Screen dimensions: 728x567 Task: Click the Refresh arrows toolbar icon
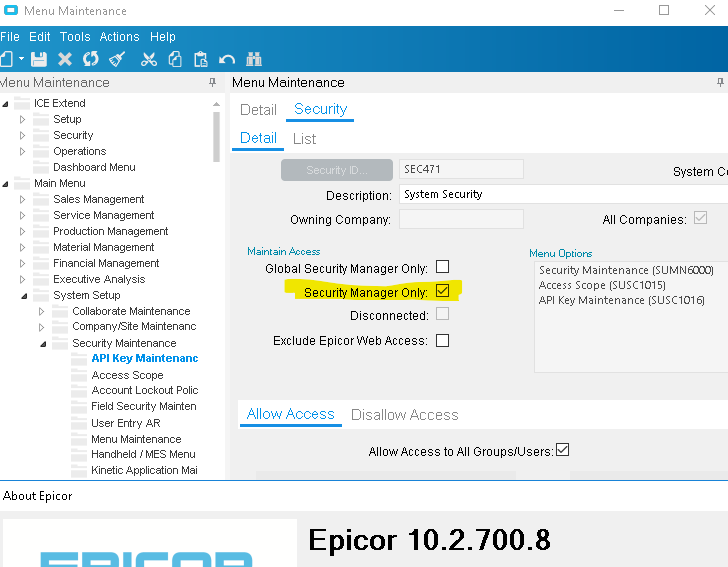(x=91, y=59)
